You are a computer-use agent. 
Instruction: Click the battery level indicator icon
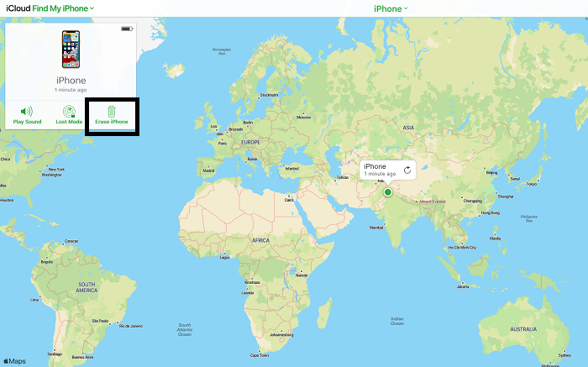pyautogui.click(x=127, y=29)
